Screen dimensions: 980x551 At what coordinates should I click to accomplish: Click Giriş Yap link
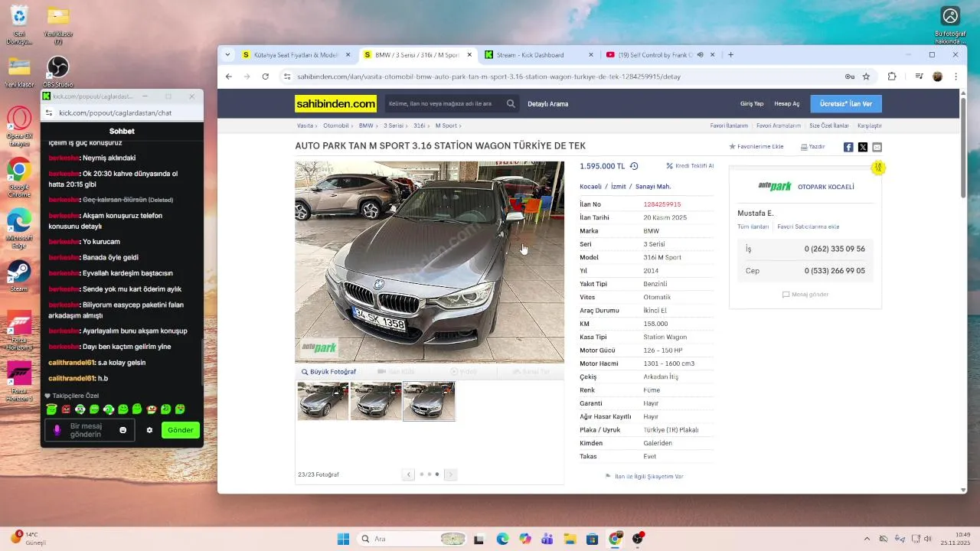752,103
